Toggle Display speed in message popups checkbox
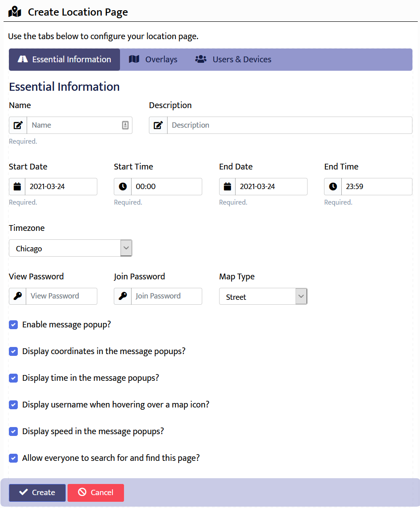Screen dimensions: 420x508 (13, 432)
